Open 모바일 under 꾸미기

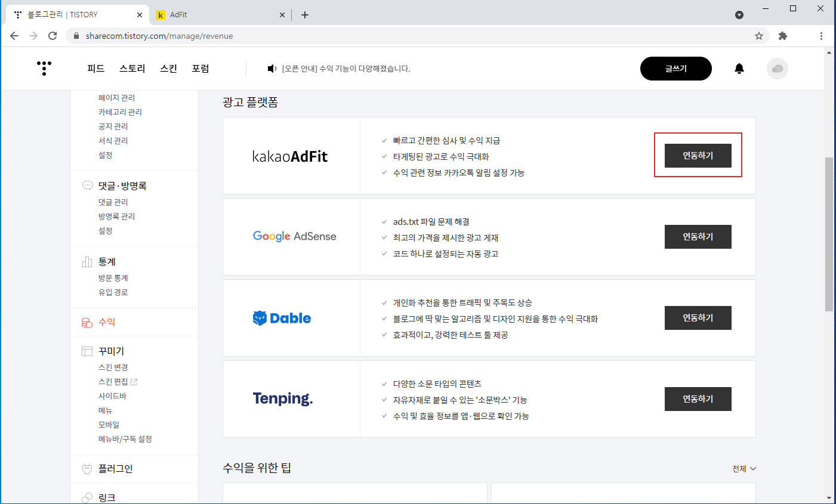pyautogui.click(x=109, y=425)
